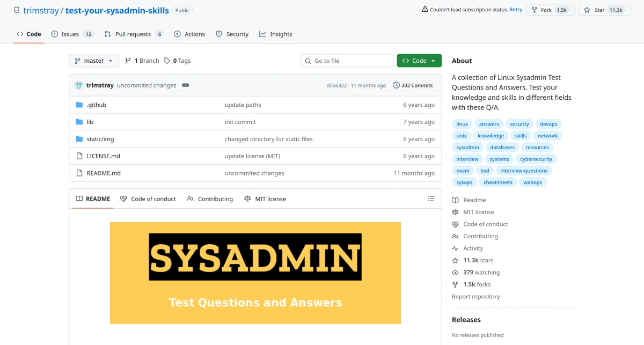Screen dimensions: 644x345
Task: View history with the 302 Commits clock icon
Action: coord(396,85)
